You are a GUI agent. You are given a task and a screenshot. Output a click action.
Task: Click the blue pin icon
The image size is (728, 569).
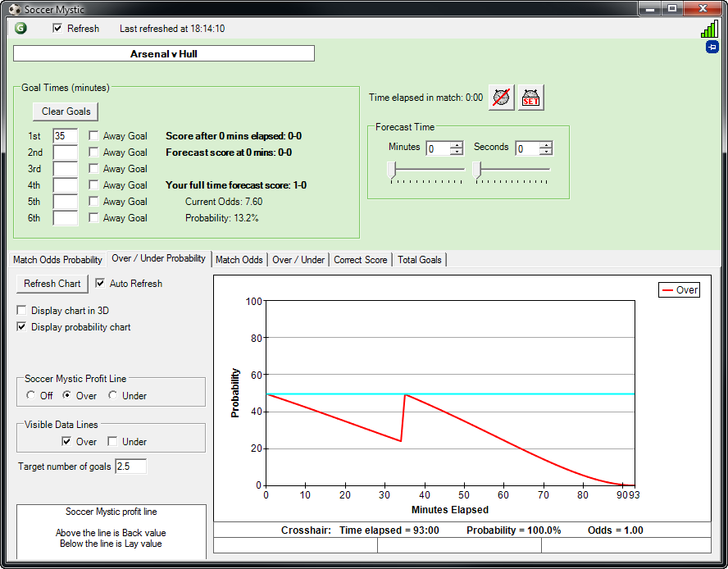point(712,47)
